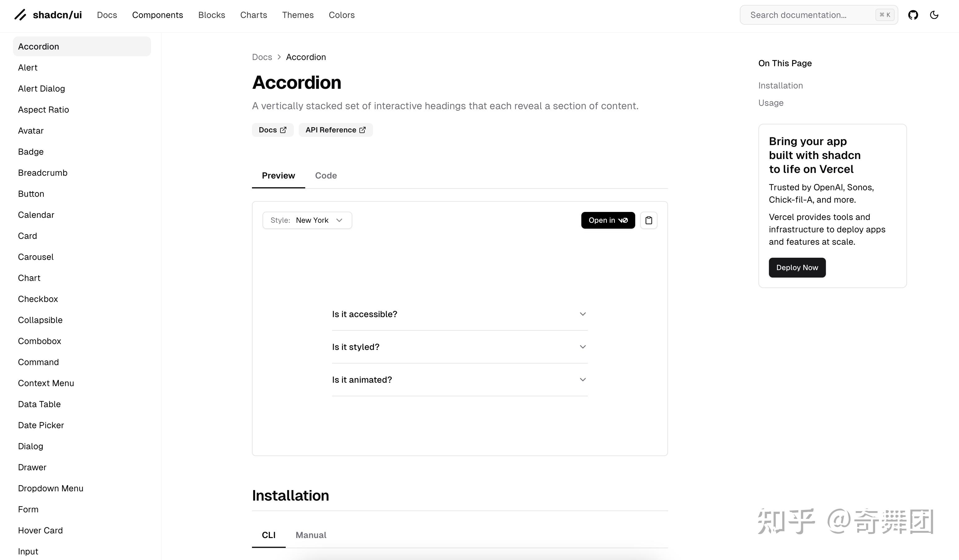
Task: Open the Style New York dropdown
Action: (307, 220)
